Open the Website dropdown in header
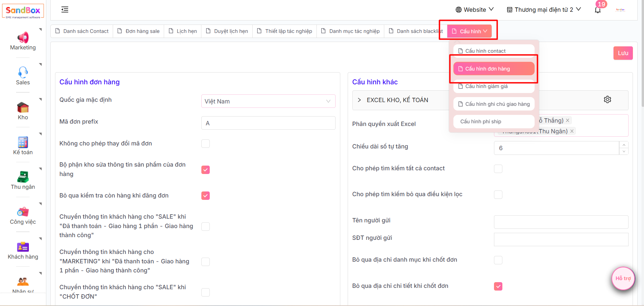Image resolution: width=644 pixels, height=306 pixels. click(x=475, y=10)
